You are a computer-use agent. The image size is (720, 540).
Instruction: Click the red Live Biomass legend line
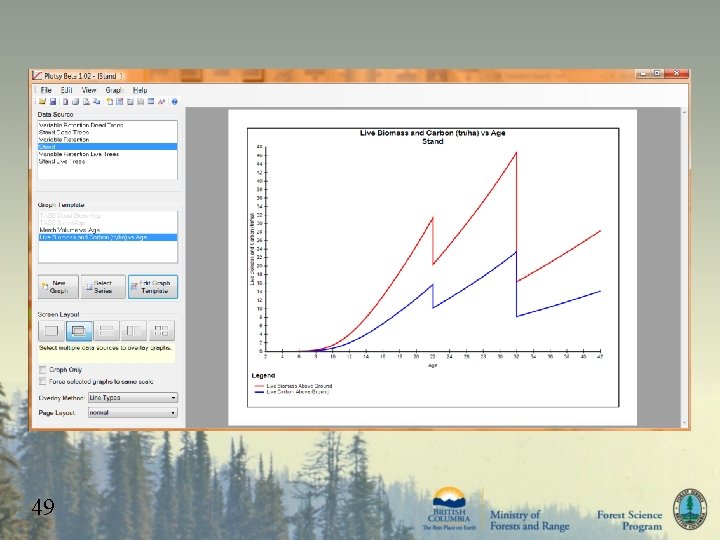pos(259,386)
